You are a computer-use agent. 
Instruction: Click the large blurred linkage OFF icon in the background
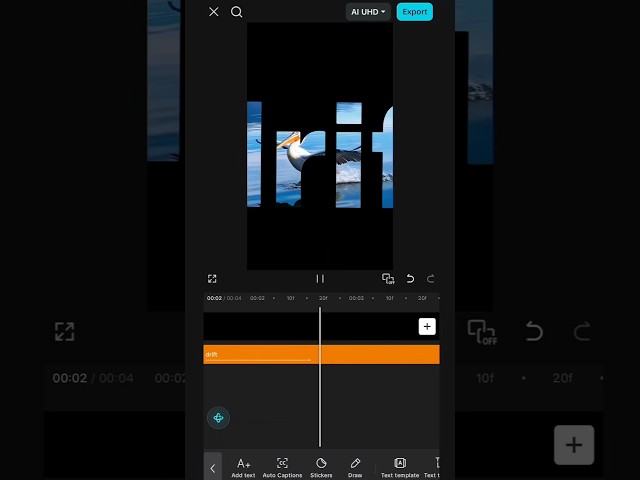482,332
